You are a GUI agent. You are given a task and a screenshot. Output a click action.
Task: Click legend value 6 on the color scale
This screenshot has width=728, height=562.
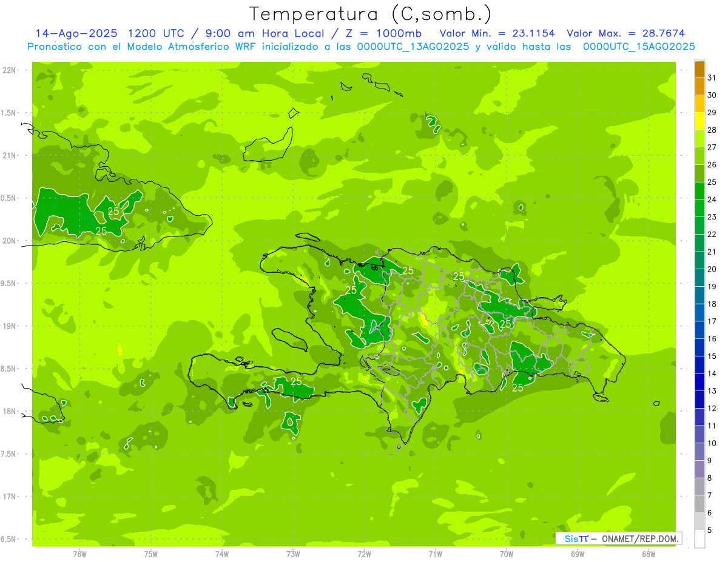pyautogui.click(x=710, y=513)
